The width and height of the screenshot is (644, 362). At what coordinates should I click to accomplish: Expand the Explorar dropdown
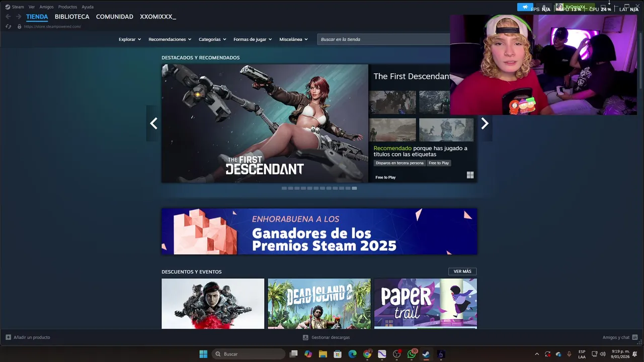(x=130, y=39)
